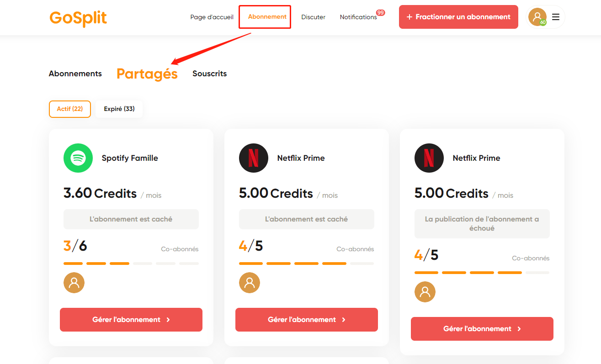
Task: Click the co-subscriber avatar on rightmost card
Action: tap(425, 292)
